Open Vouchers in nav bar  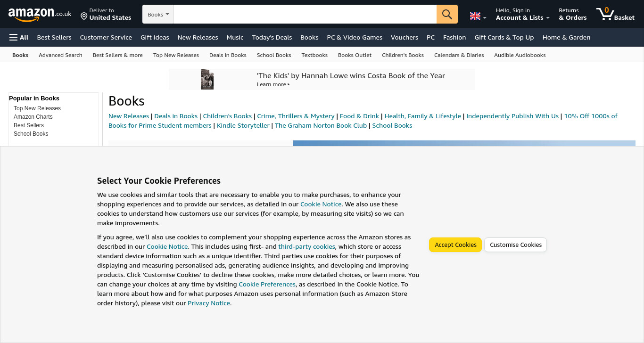click(405, 37)
